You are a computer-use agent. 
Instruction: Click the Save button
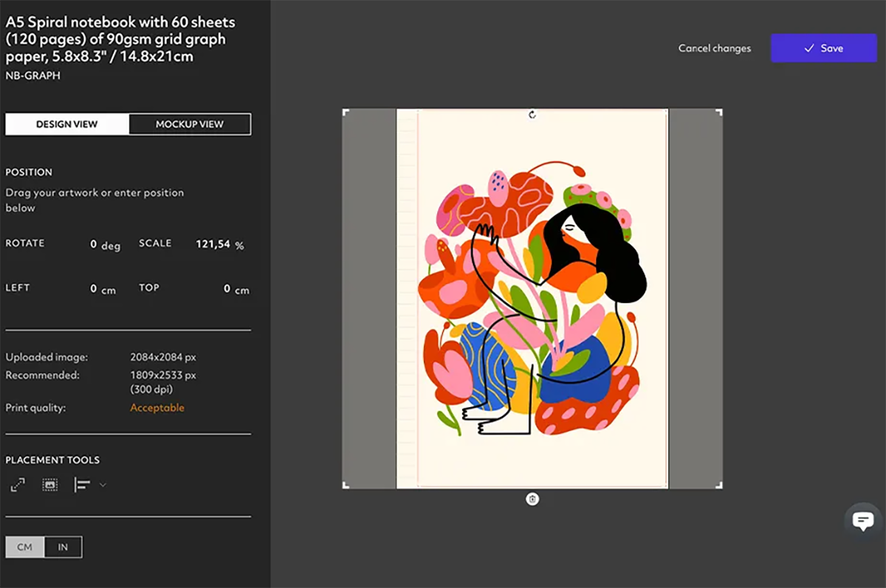(823, 48)
